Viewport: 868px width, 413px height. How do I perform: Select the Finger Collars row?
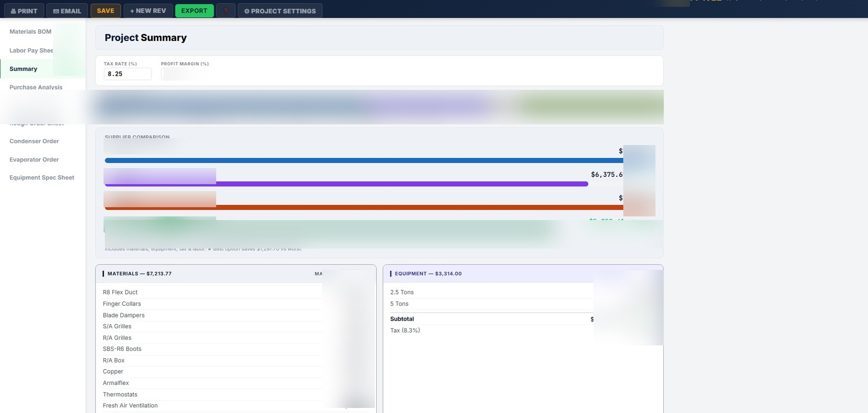click(236, 304)
